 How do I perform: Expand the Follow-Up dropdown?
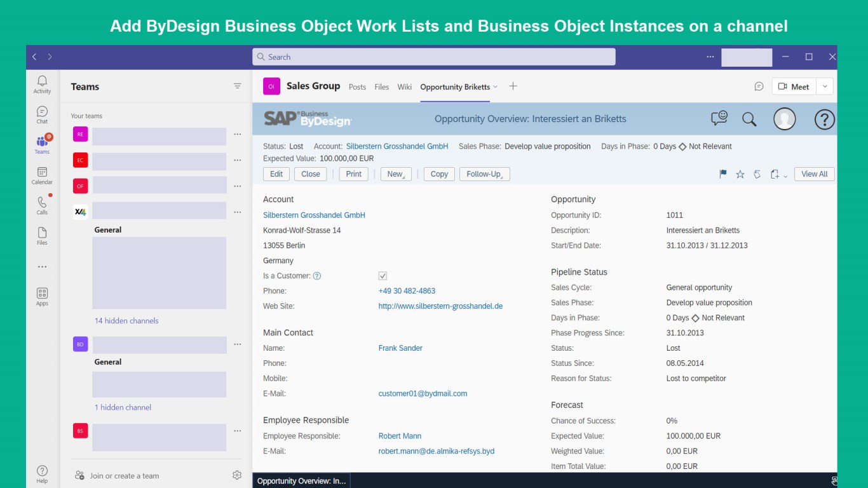484,174
